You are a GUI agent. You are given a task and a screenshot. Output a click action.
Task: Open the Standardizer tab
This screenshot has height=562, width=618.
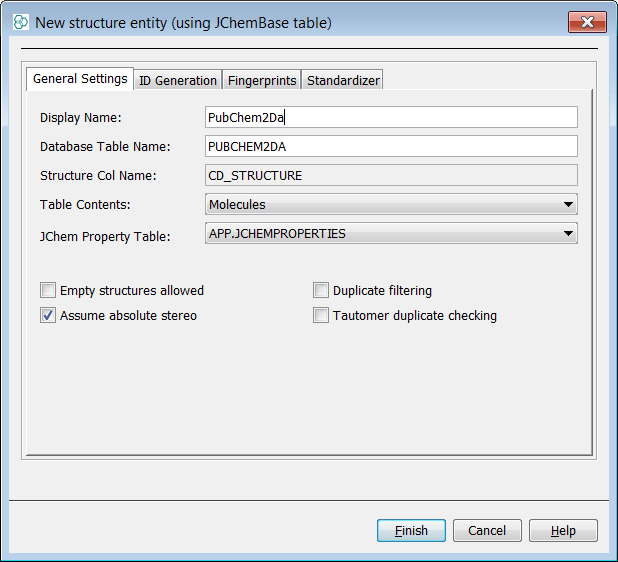[x=342, y=80]
